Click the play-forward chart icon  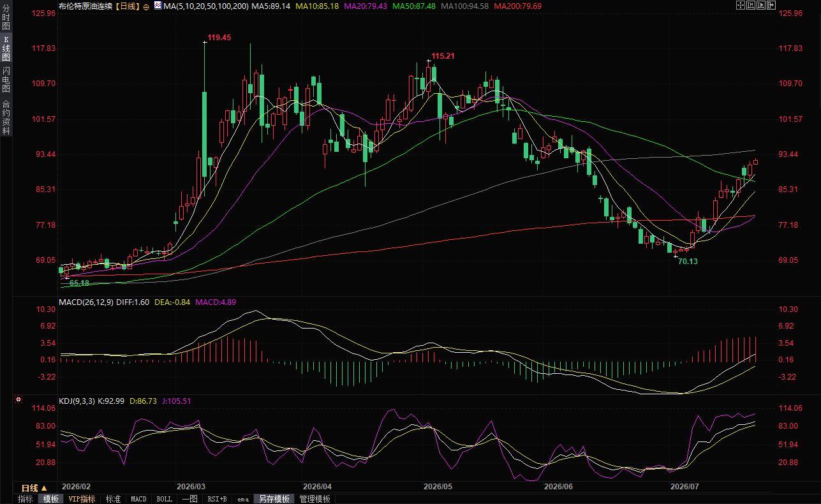click(761, 5)
